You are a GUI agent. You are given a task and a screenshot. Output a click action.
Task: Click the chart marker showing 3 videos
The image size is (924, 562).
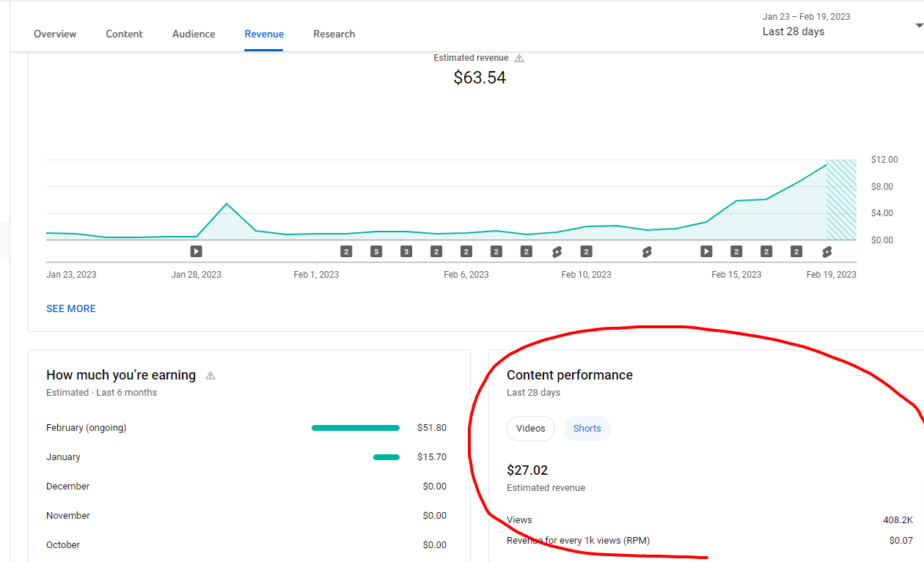pos(406,251)
